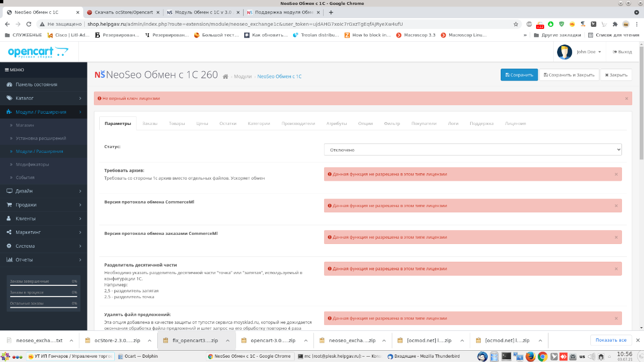Open 'Установка расширений' sidebar submenu item
644x362 pixels.
tap(41, 138)
